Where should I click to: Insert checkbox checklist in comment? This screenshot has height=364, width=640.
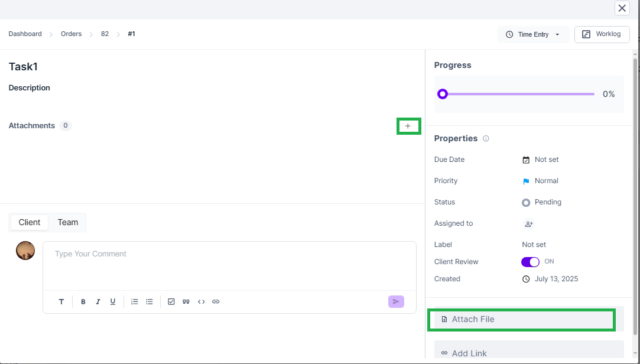[x=171, y=301]
